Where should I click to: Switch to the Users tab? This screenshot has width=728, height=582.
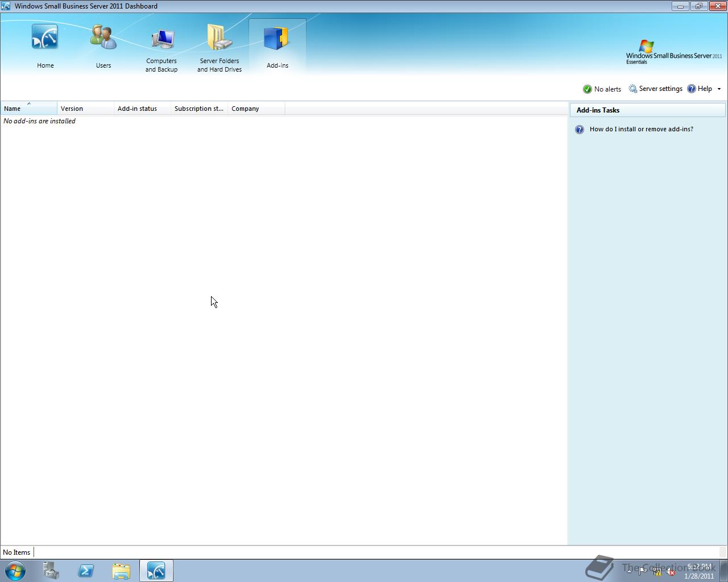tap(104, 47)
